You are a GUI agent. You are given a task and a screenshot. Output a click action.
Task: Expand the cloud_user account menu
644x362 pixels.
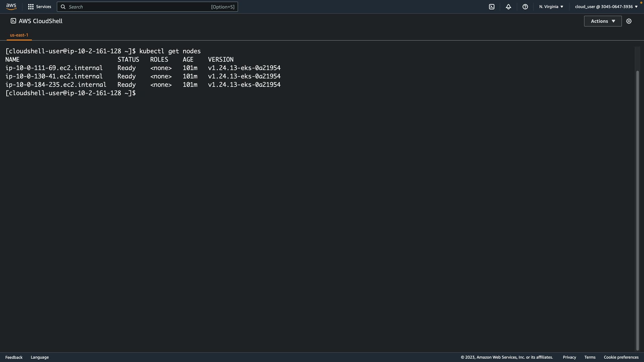[x=606, y=7]
